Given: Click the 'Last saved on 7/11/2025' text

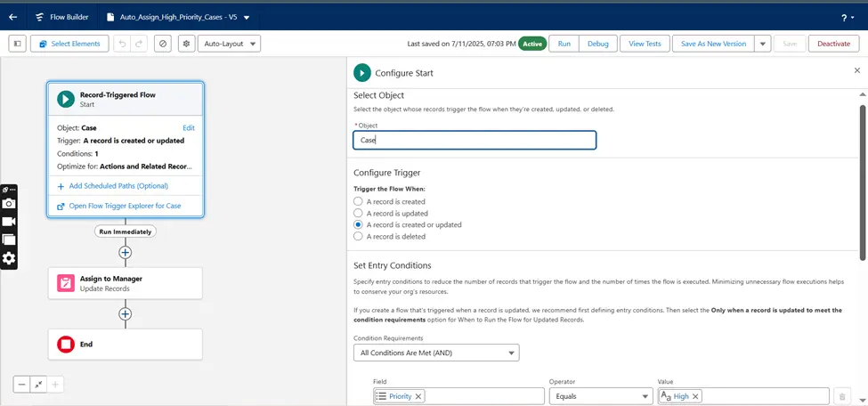Looking at the screenshot, I should click(462, 44).
